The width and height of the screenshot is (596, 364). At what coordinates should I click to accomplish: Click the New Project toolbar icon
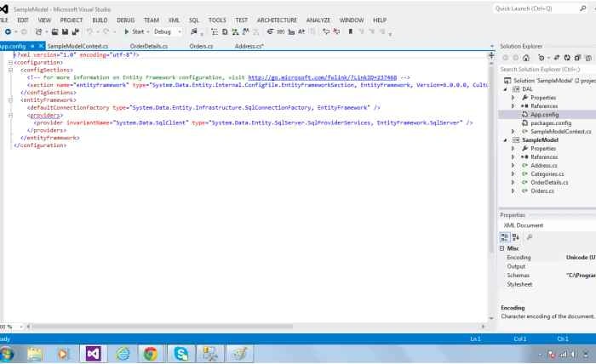click(x=38, y=31)
